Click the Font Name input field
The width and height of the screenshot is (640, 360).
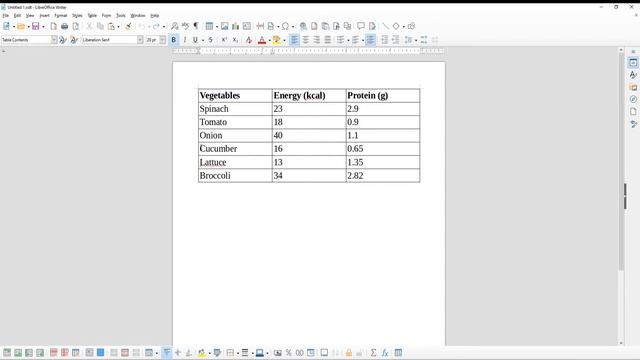(109, 40)
